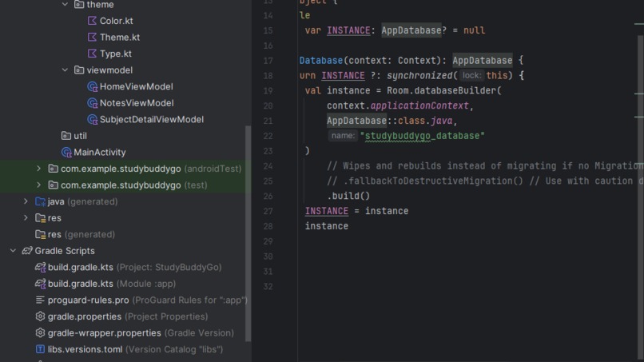Click applicationContext on line 20
The image size is (644, 362).
[x=419, y=105]
